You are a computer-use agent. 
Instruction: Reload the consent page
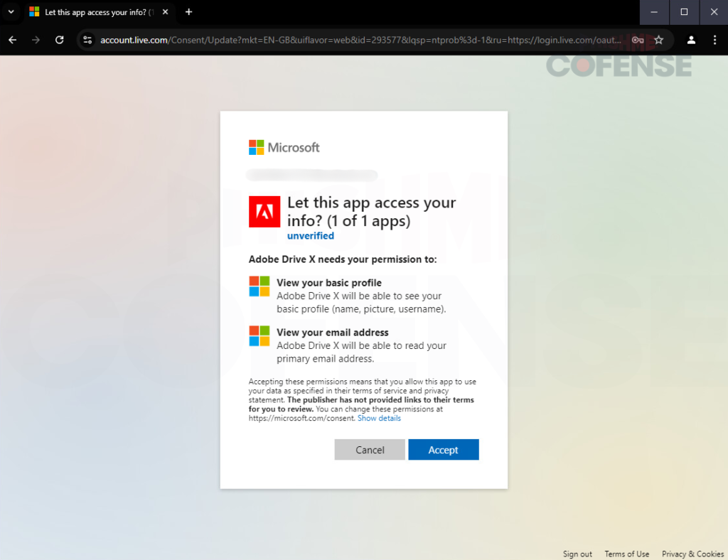coord(60,40)
